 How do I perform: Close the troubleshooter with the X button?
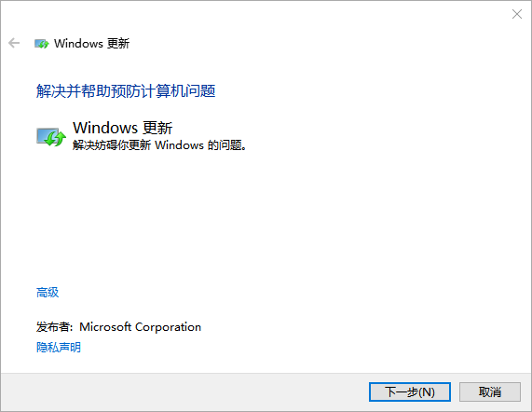517,14
